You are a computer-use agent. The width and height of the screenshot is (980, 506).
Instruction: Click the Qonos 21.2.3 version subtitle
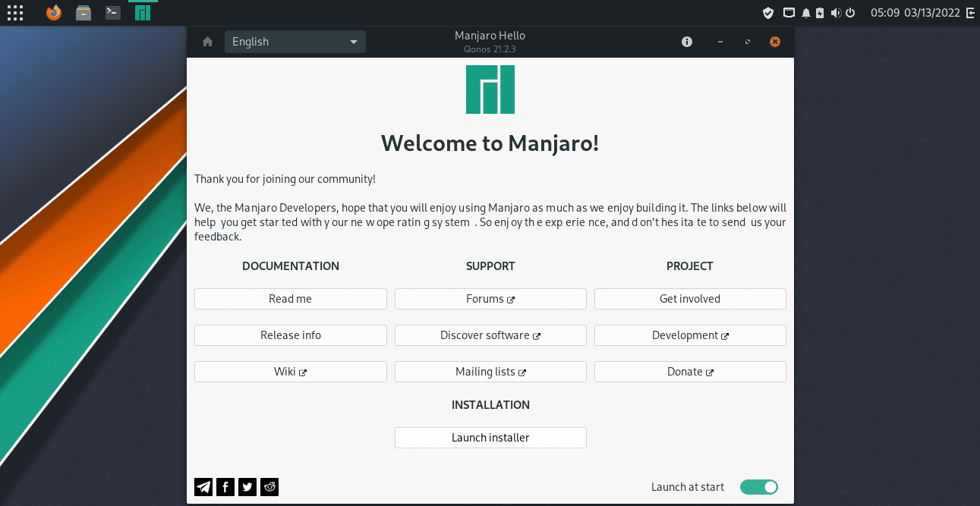point(490,49)
